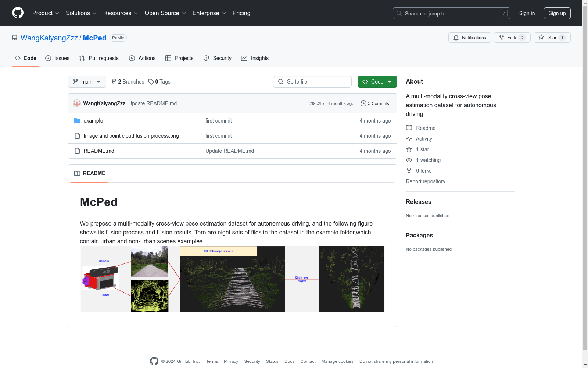Viewport: 588px width, 368px height.
Task: Switch to the Issues tab
Action: pos(57,58)
